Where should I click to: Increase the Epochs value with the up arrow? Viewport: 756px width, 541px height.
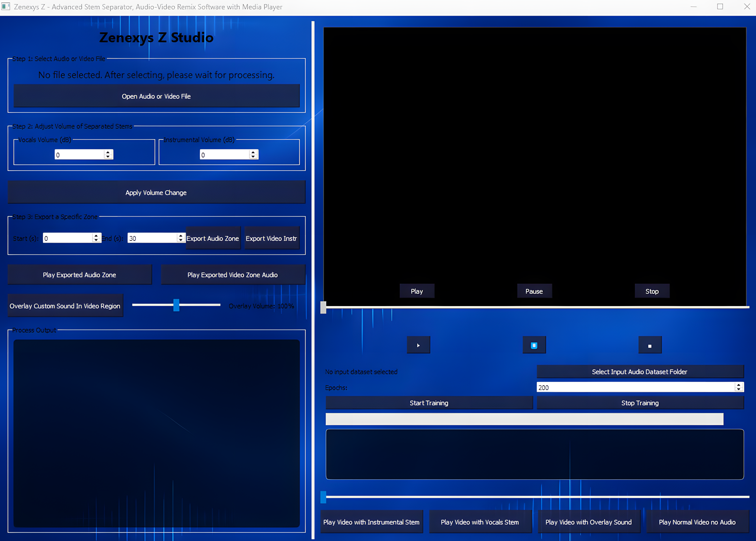[x=739, y=385]
